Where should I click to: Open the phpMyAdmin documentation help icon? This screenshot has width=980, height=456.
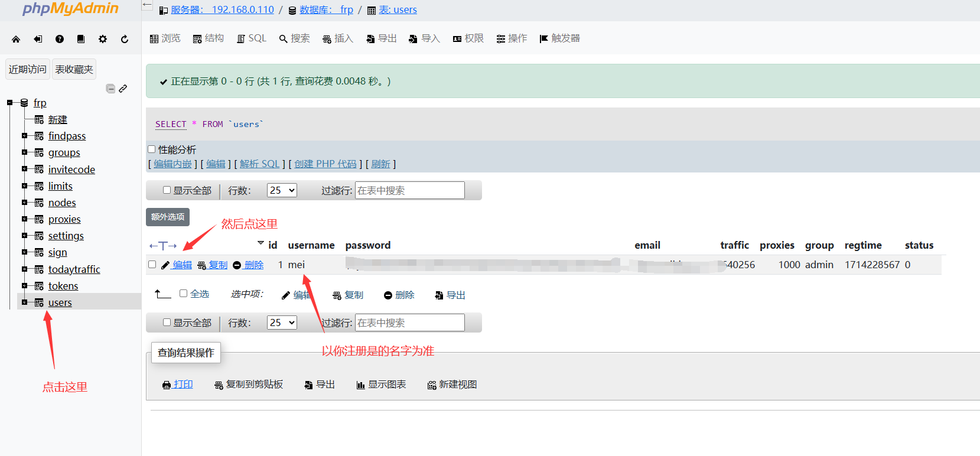(60, 39)
